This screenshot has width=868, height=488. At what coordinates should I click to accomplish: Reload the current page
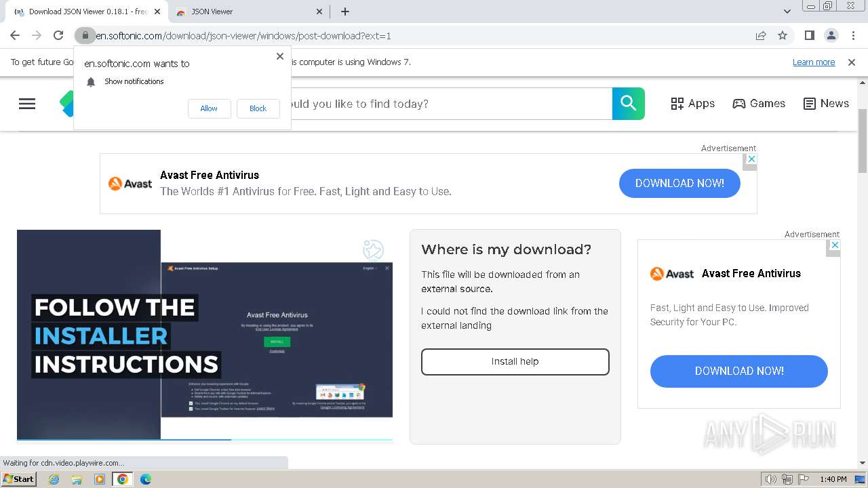pyautogui.click(x=58, y=35)
